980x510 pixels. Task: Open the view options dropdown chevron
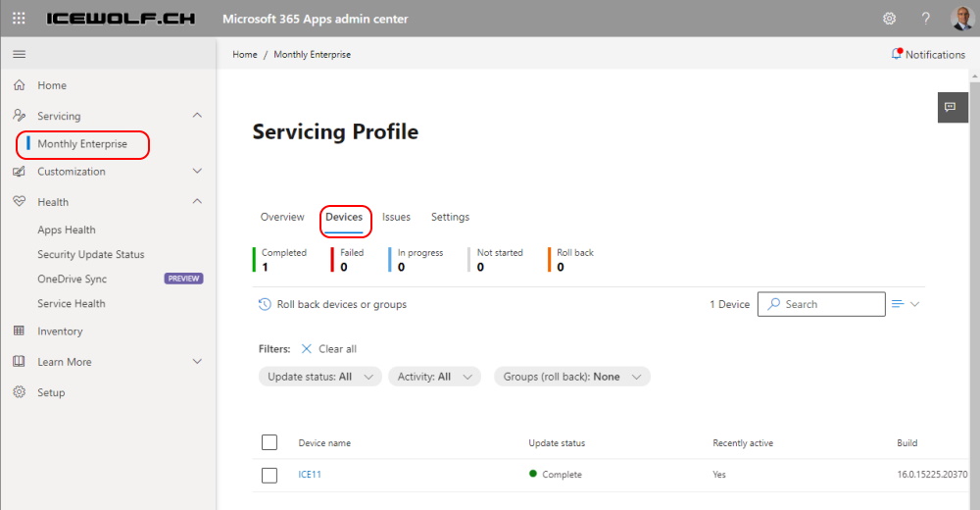pyautogui.click(x=915, y=304)
